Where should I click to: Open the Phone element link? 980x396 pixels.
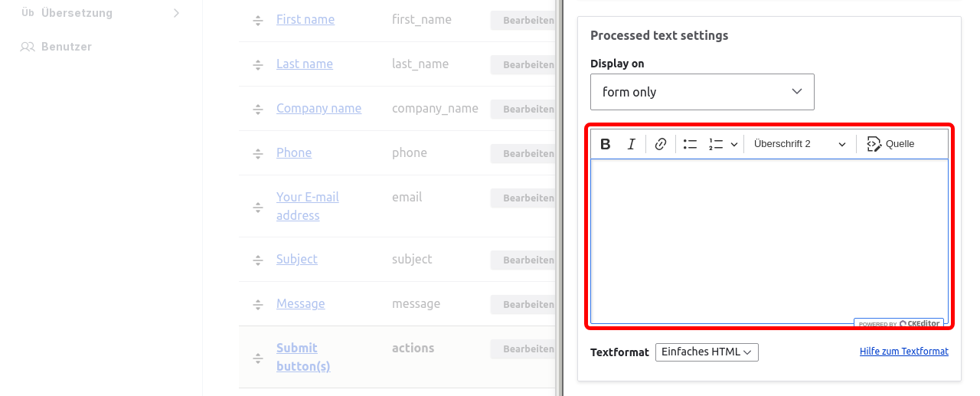pos(294,152)
